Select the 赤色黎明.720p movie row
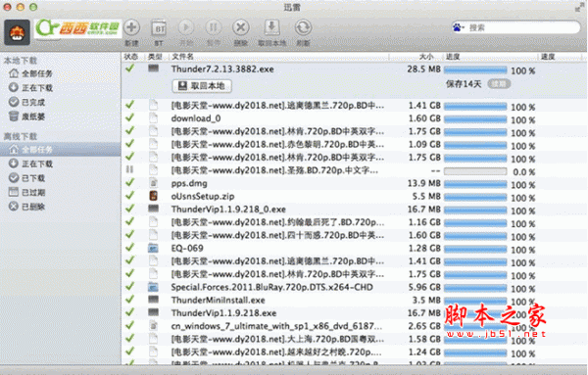Screen dimensions: 588x375 tap(354, 144)
